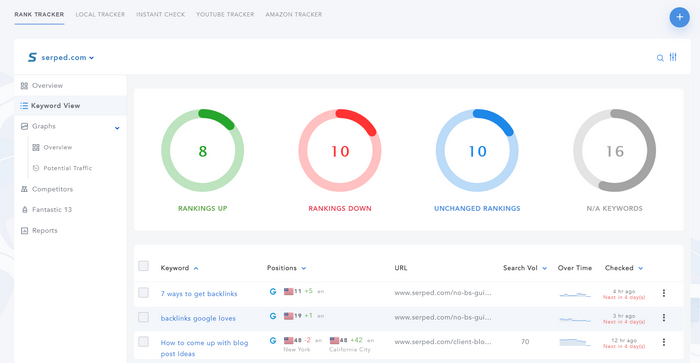Open the 7 ways to get backlinks keyword

tap(199, 294)
